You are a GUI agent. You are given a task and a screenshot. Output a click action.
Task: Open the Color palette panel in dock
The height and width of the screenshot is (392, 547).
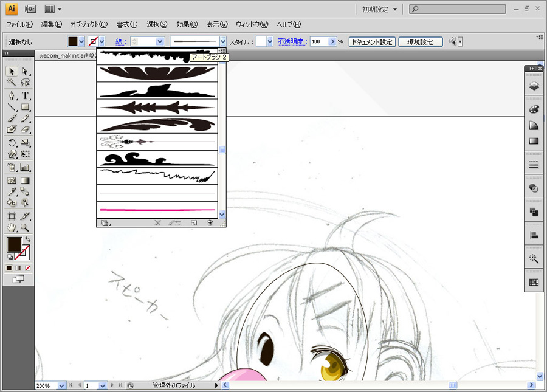tap(534, 109)
